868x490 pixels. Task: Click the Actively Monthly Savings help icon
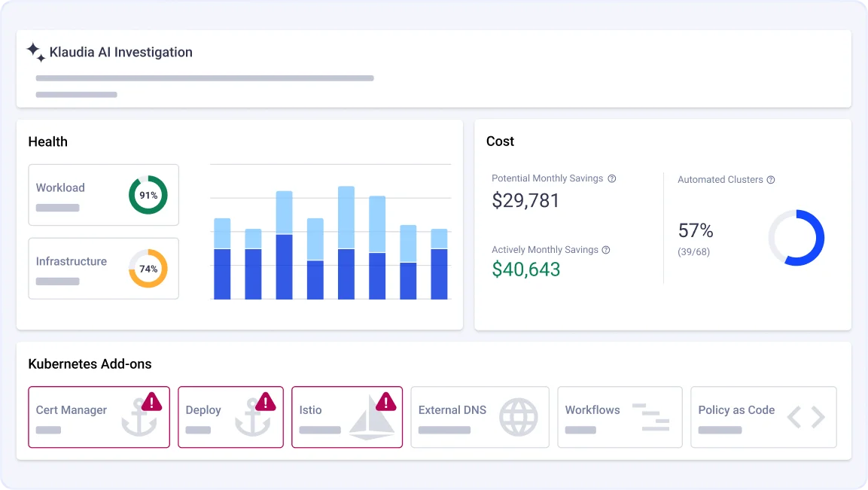coord(606,250)
